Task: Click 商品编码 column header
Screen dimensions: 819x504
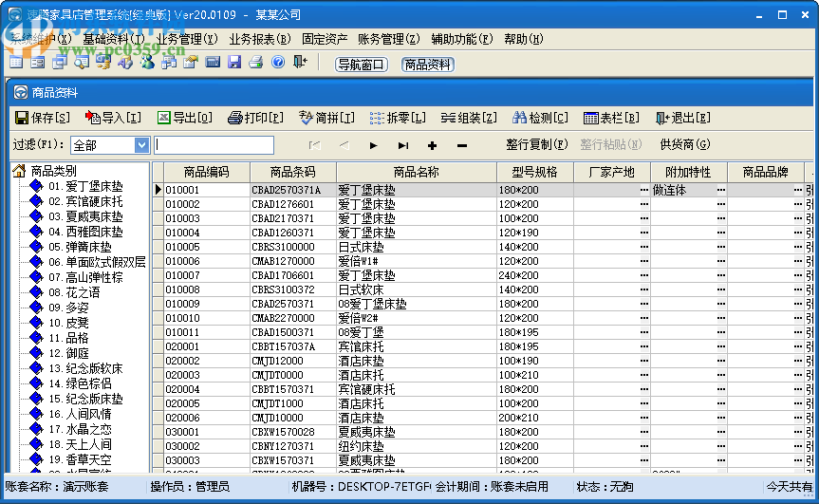Action: pos(207,173)
